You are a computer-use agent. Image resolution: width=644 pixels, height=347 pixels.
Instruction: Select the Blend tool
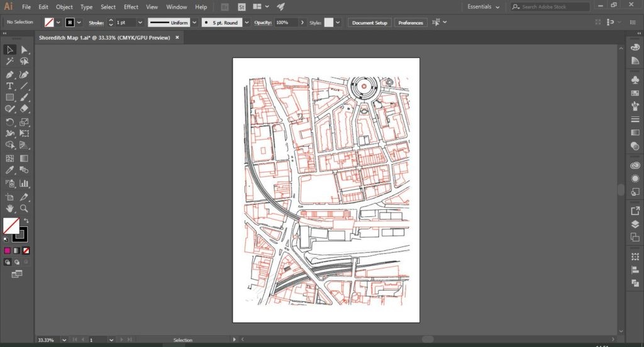click(x=25, y=170)
